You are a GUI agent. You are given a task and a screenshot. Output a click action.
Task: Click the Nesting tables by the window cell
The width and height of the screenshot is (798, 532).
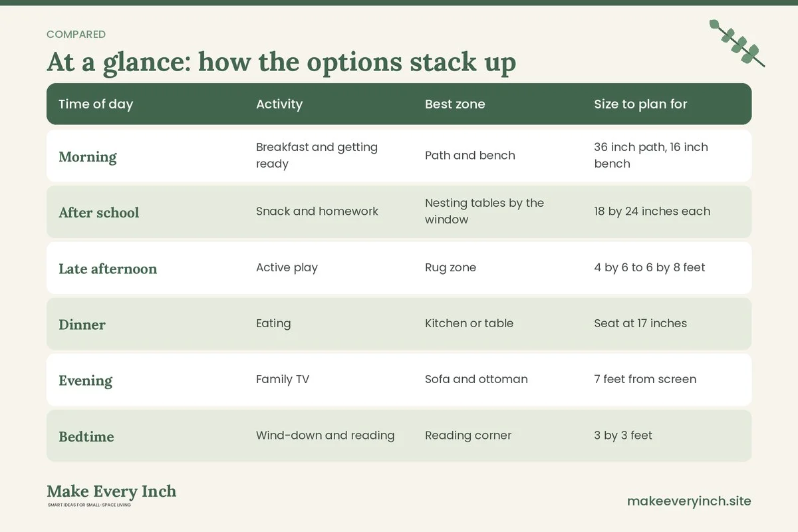485,211
